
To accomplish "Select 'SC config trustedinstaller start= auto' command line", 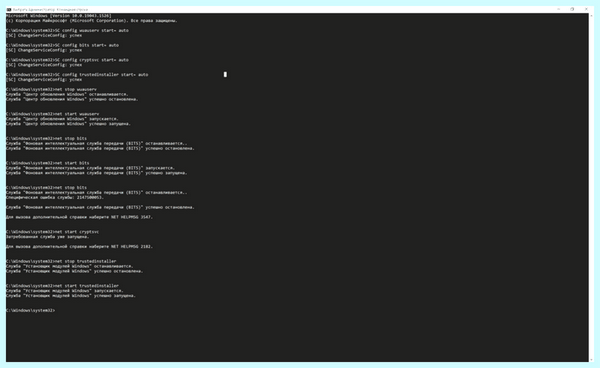I will (x=77, y=75).
